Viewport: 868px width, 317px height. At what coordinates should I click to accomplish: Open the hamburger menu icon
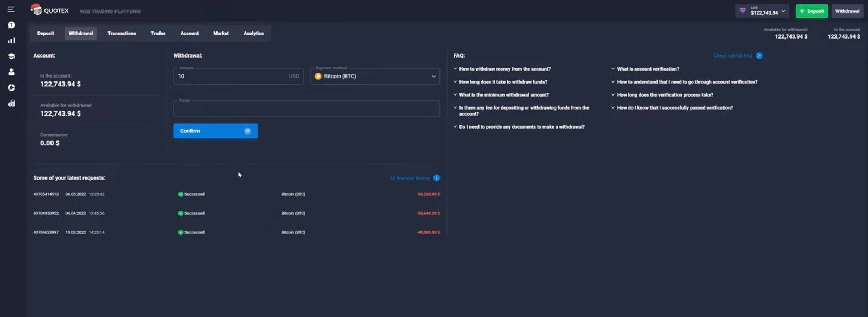click(x=10, y=9)
